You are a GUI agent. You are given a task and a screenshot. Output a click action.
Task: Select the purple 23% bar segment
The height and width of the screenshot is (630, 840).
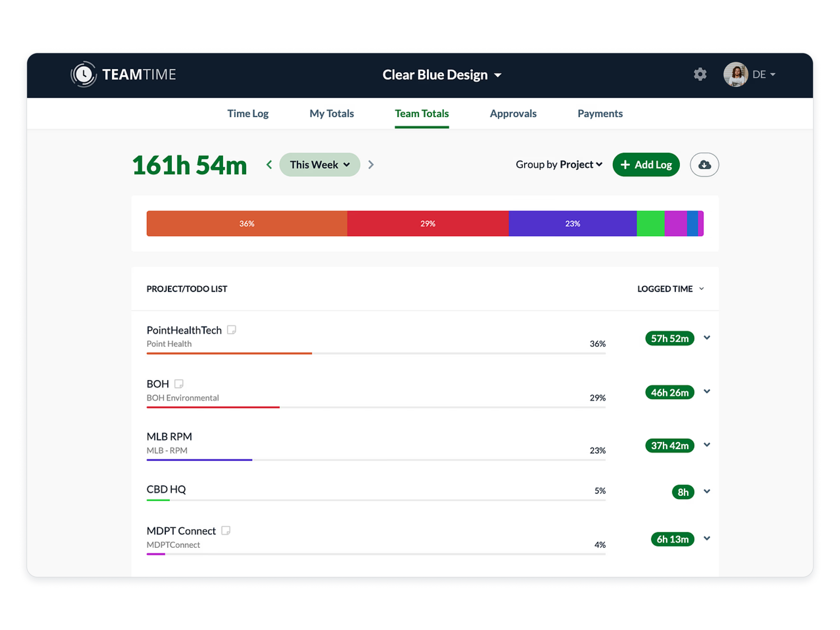[573, 223]
